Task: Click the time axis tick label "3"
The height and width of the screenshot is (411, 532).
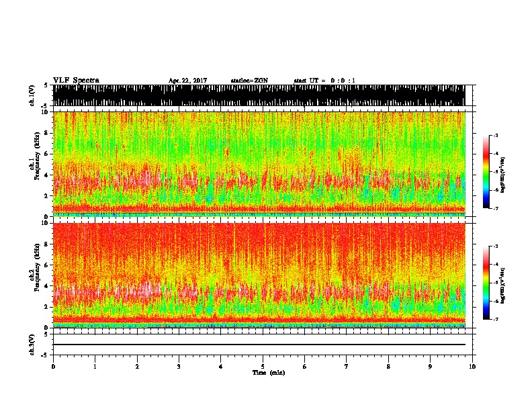Action: [179, 367]
